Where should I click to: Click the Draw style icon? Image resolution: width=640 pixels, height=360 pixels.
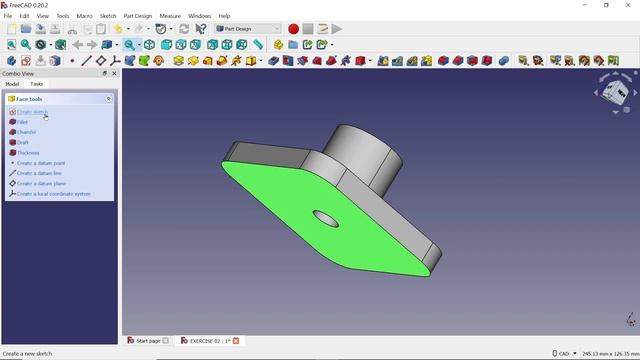pyautogui.click(x=40, y=44)
